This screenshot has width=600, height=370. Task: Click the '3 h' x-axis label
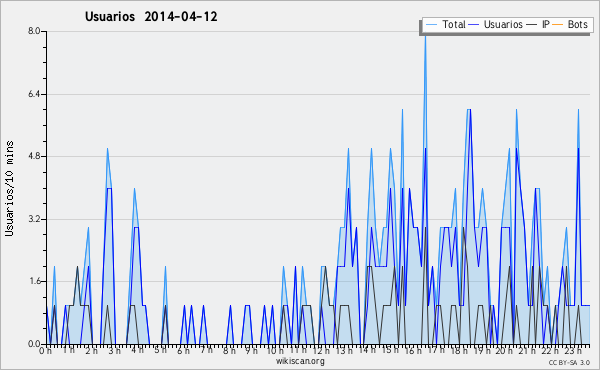pyautogui.click(x=114, y=351)
